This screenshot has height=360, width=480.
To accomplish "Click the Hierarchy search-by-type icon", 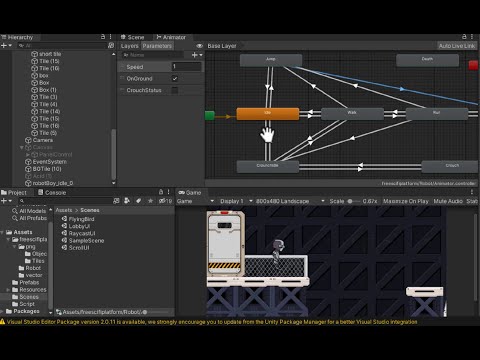I will point(111,45).
